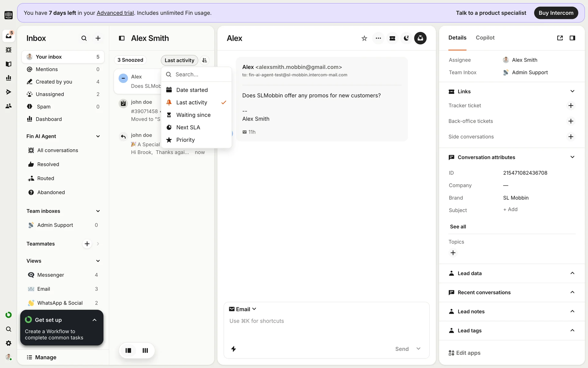
Task: Toggle the sort order direction button
Action: pyautogui.click(x=205, y=60)
